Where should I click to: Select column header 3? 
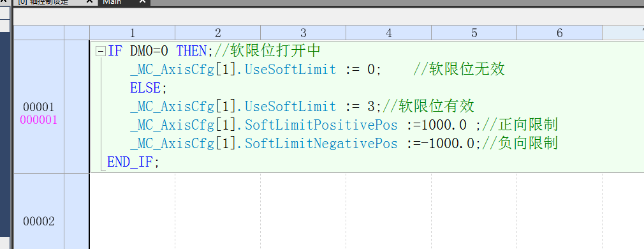(x=303, y=33)
